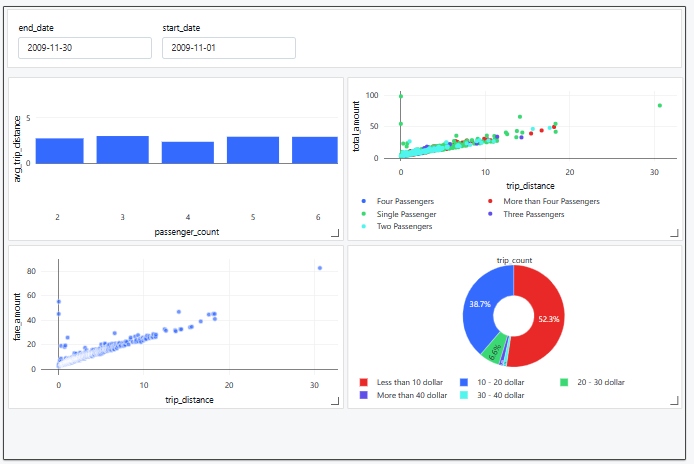Click resize handle of total_amount scatter chart
694x464 pixels.
[x=674, y=234]
